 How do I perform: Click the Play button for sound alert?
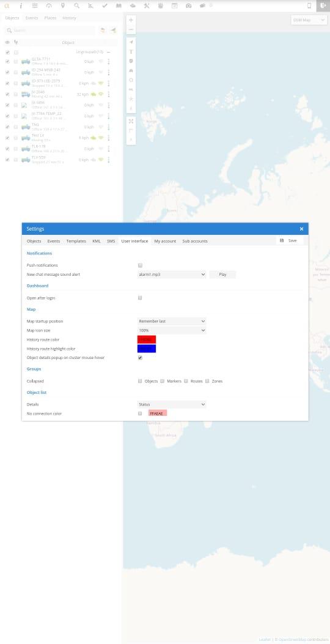click(x=222, y=275)
